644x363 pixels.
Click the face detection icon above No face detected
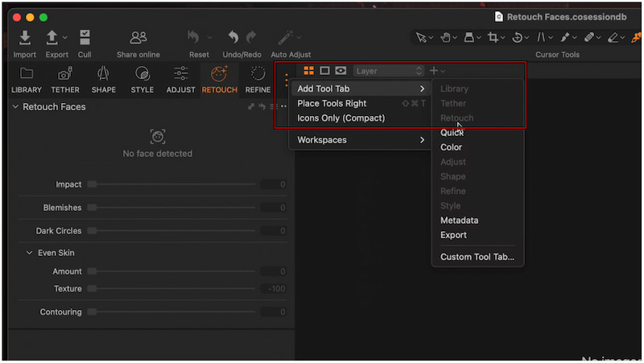tap(158, 136)
